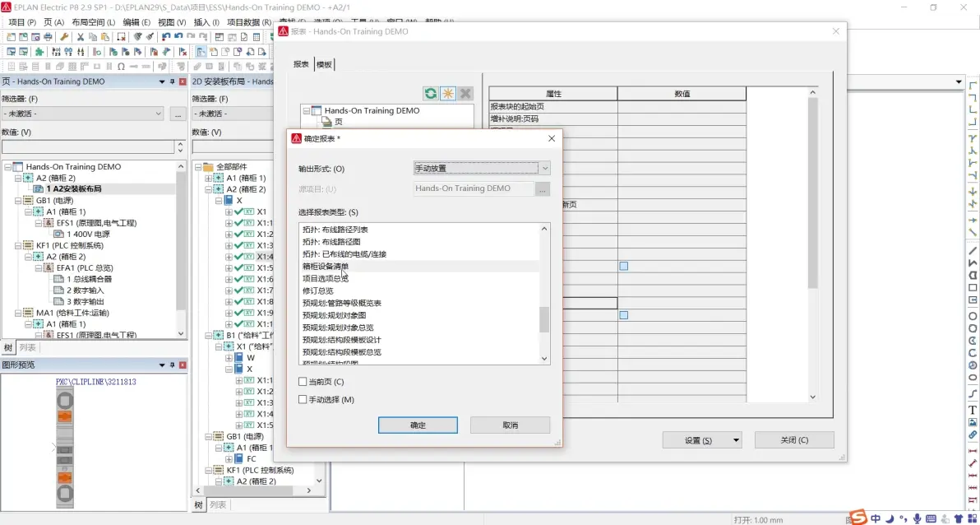The height and width of the screenshot is (525, 980).
Task: Click the refresh icon above the report tree
Action: pos(431,94)
